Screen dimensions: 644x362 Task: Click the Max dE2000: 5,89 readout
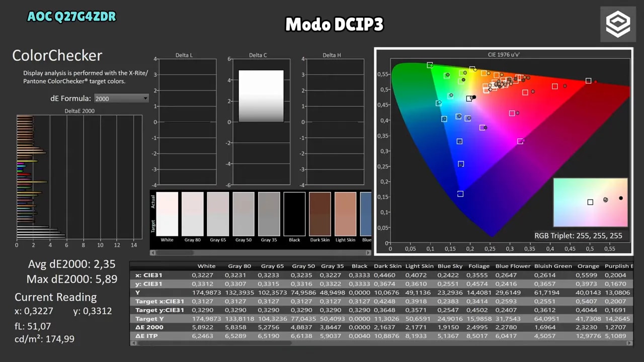71,279
